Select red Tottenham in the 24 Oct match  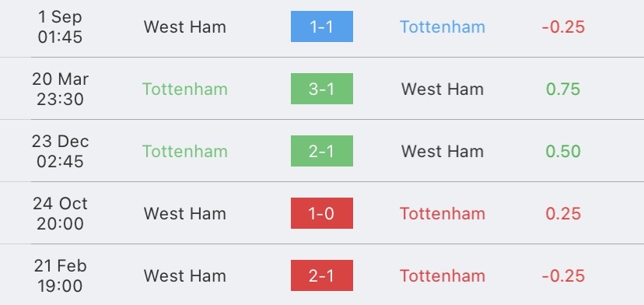443,213
